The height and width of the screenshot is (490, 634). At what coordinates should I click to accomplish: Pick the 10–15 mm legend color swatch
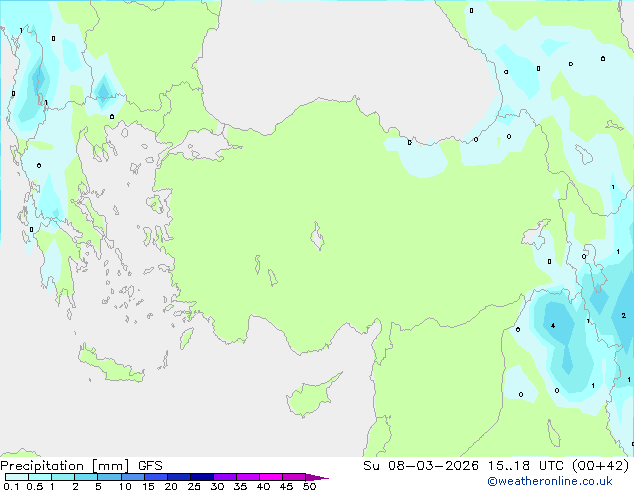click(133, 477)
